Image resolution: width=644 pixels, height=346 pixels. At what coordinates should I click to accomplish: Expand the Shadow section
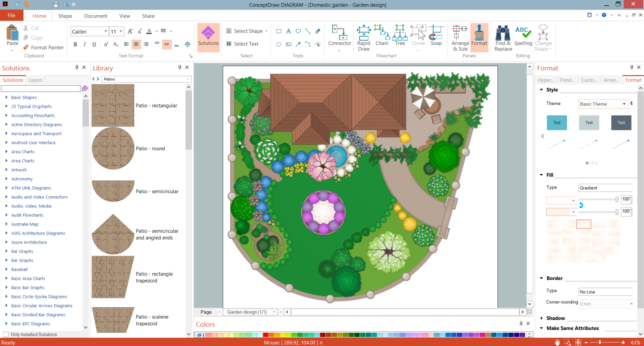click(542, 318)
